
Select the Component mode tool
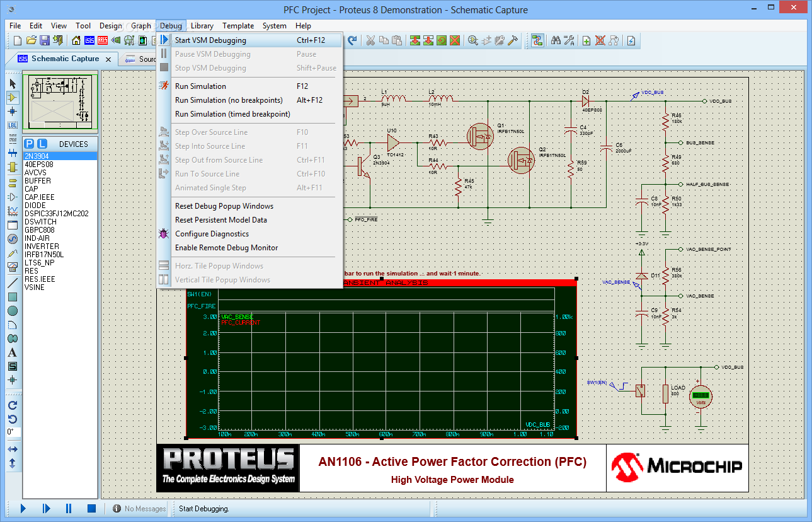coord(12,97)
